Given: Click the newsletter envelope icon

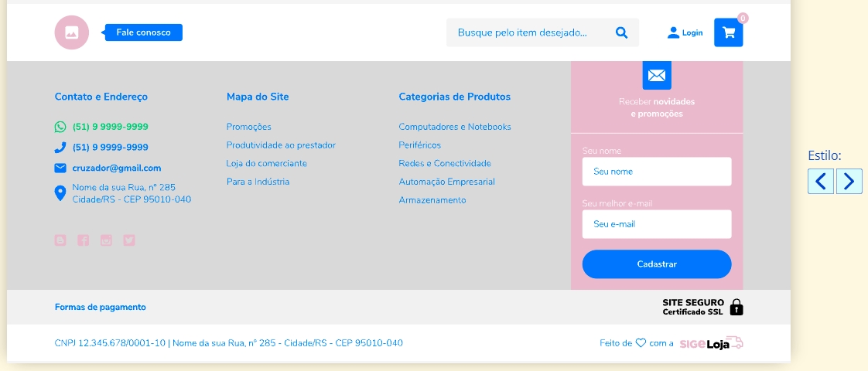Looking at the screenshot, I should pyautogui.click(x=657, y=75).
